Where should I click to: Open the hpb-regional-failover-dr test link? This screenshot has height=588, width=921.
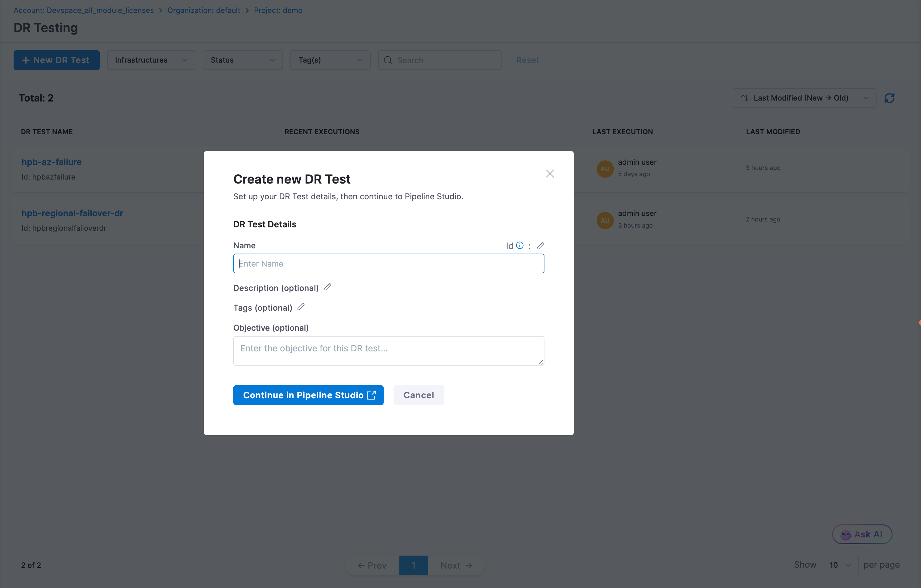point(72,213)
